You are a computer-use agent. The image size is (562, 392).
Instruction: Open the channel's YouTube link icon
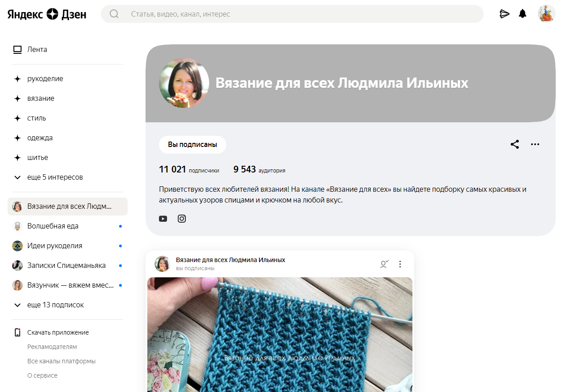(163, 219)
